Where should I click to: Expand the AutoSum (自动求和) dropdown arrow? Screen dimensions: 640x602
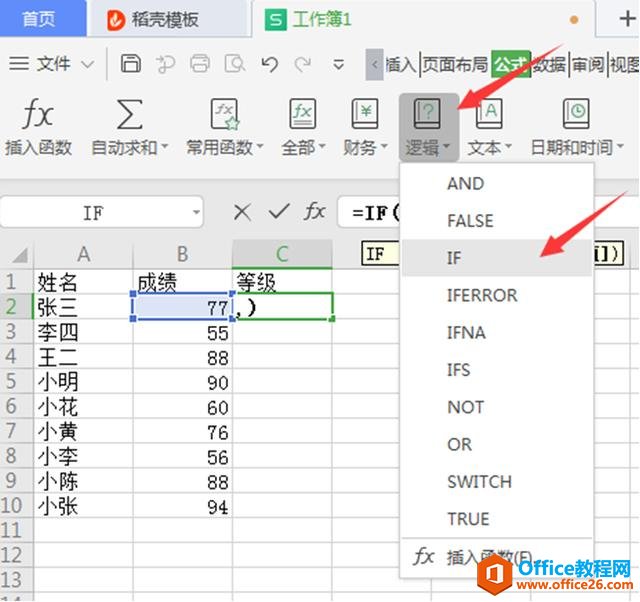164,146
